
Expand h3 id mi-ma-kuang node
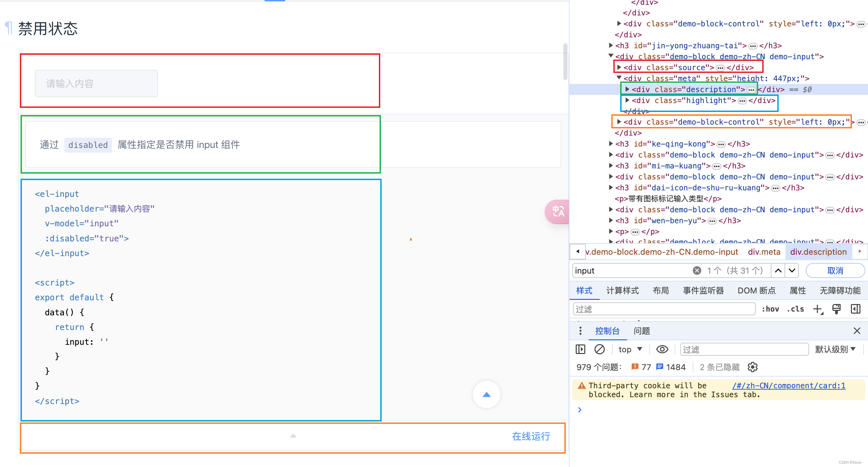[x=611, y=165]
